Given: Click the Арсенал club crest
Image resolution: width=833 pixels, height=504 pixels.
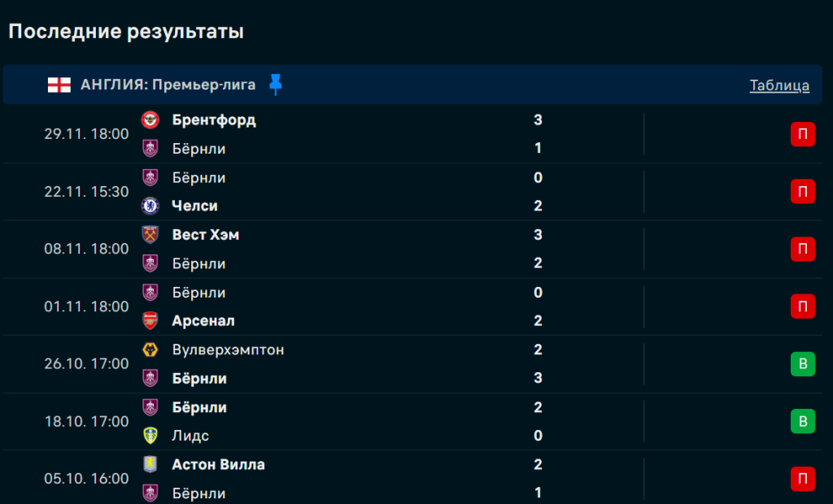Looking at the screenshot, I should point(150,320).
